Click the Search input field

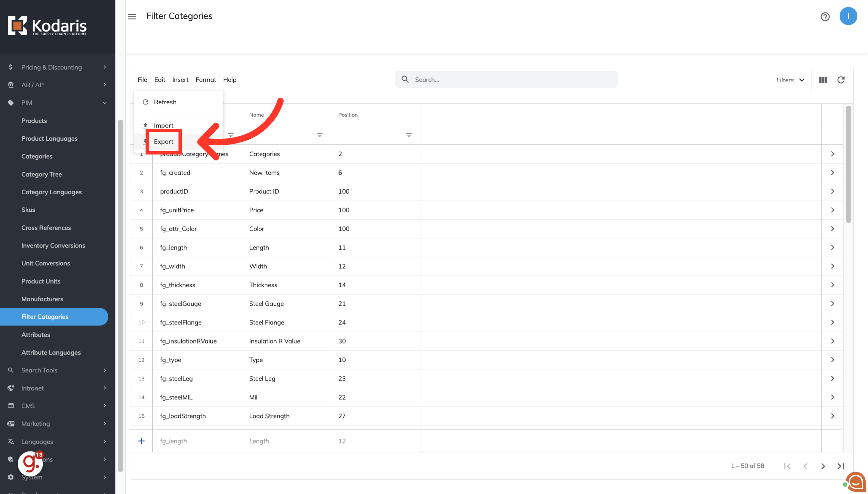[512, 80]
